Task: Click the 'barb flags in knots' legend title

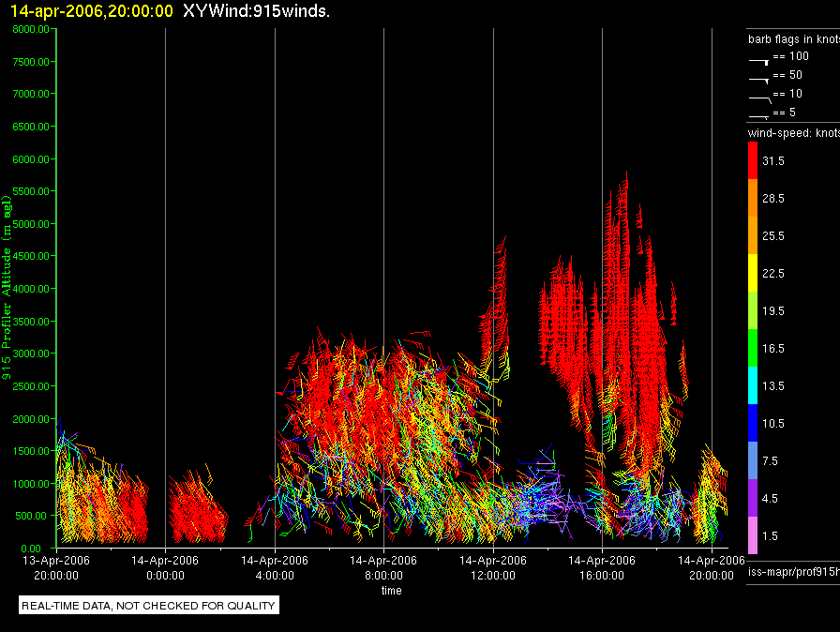Action: [794, 39]
